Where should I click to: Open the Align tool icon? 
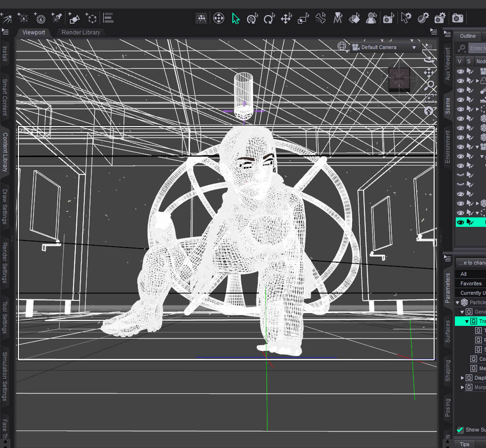108,18
